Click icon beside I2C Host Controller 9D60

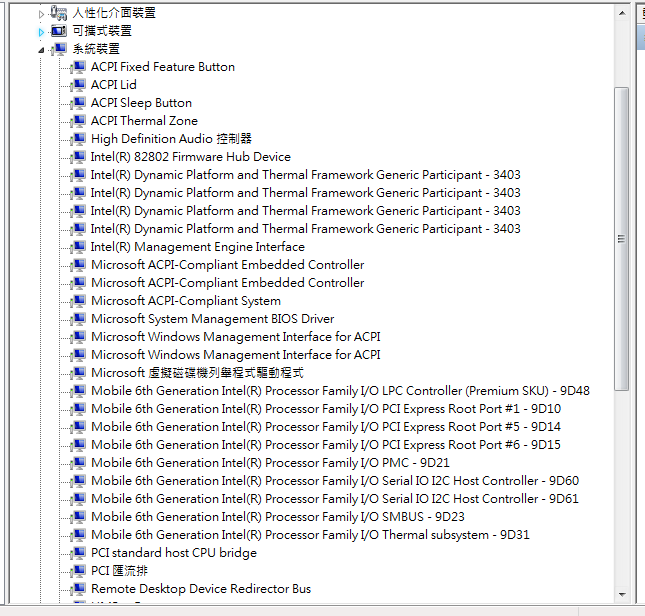coord(78,481)
